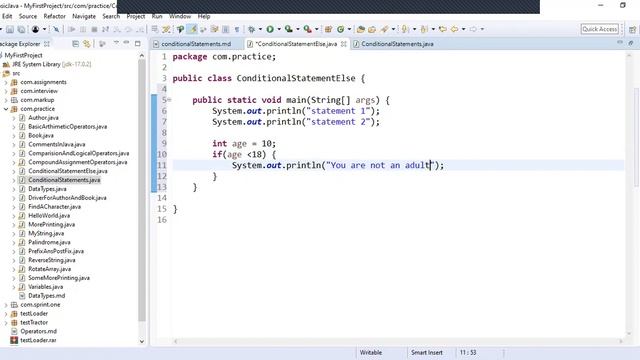Click the Open Type icon

(x=360, y=29)
